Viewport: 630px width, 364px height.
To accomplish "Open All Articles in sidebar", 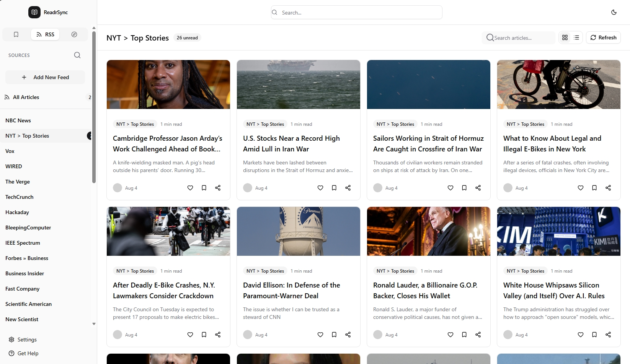I will pyautogui.click(x=46, y=97).
